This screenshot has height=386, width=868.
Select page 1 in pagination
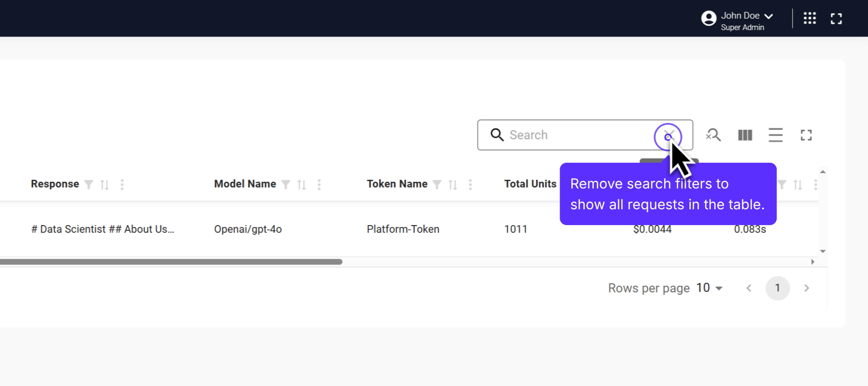pos(777,288)
